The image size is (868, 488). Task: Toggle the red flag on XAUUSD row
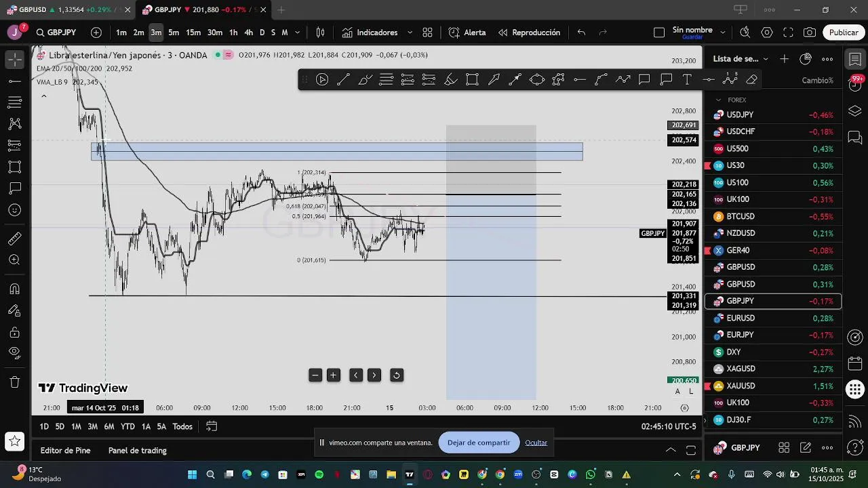(x=708, y=386)
